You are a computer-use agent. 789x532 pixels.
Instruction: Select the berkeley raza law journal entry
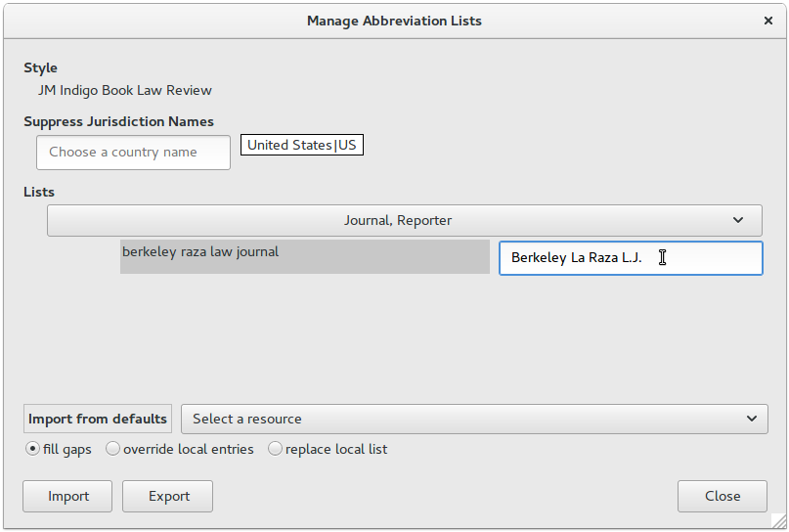click(x=305, y=256)
